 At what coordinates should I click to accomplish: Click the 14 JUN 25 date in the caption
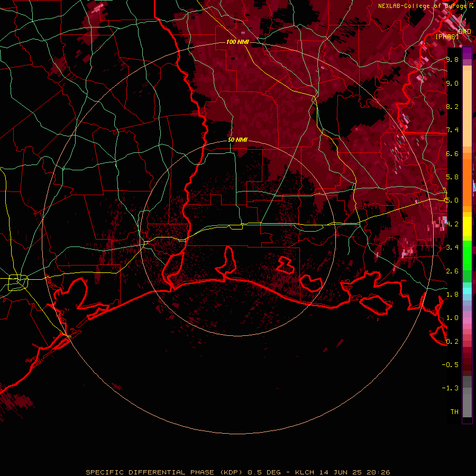pyautogui.click(x=341, y=472)
